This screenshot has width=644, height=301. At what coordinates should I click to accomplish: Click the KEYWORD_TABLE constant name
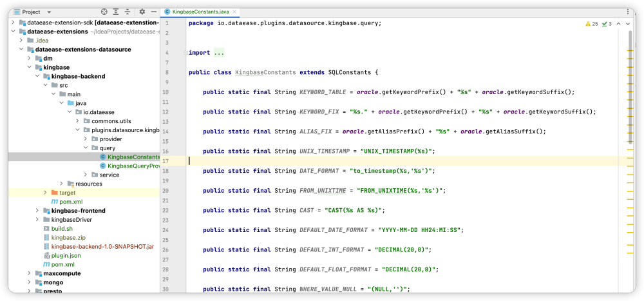[x=324, y=92]
